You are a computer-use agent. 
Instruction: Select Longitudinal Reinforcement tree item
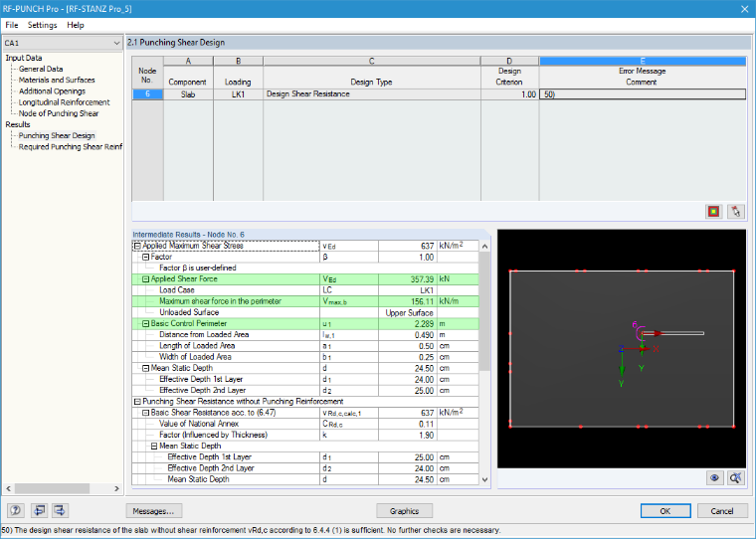64,102
